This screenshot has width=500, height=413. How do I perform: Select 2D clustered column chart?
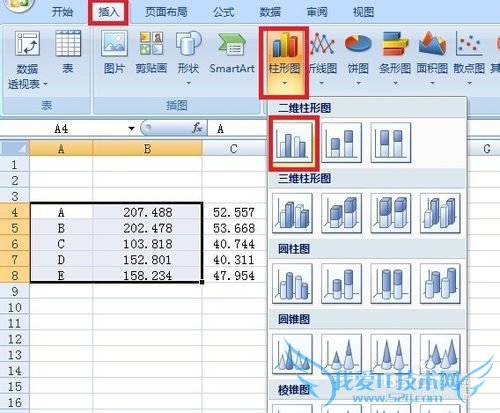coord(293,142)
